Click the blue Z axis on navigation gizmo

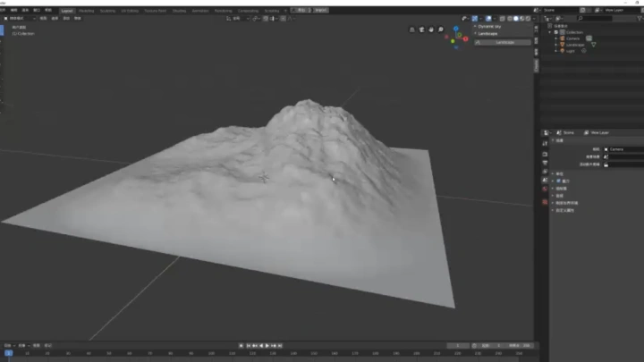[x=456, y=29]
